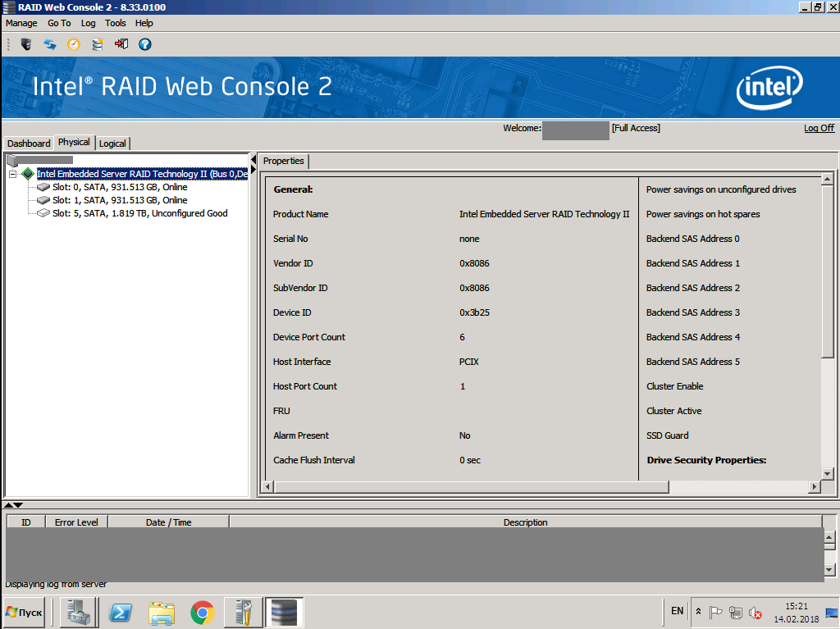The width and height of the screenshot is (840, 629).
Task: Click the EN language indicator
Action: point(677,611)
